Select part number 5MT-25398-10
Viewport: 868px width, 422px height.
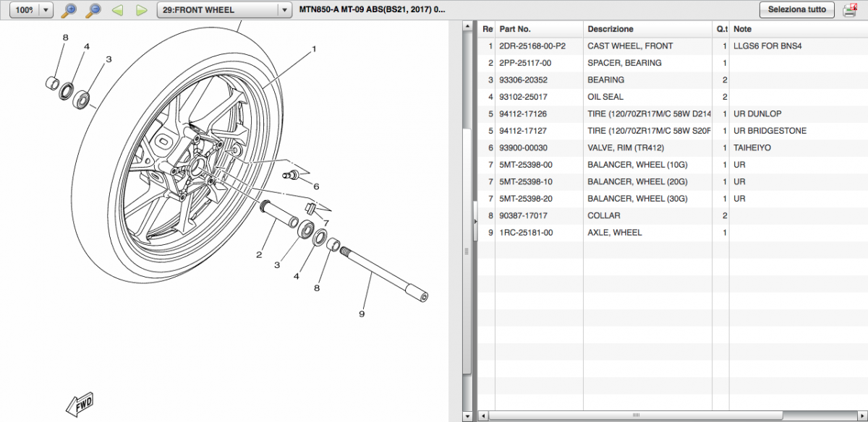coord(526,182)
